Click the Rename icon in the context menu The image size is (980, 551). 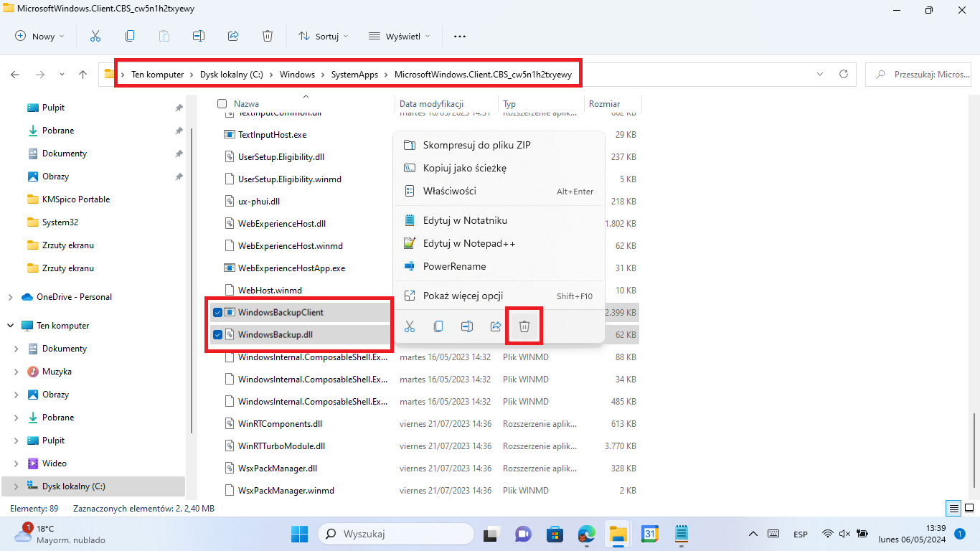pyautogui.click(x=467, y=326)
